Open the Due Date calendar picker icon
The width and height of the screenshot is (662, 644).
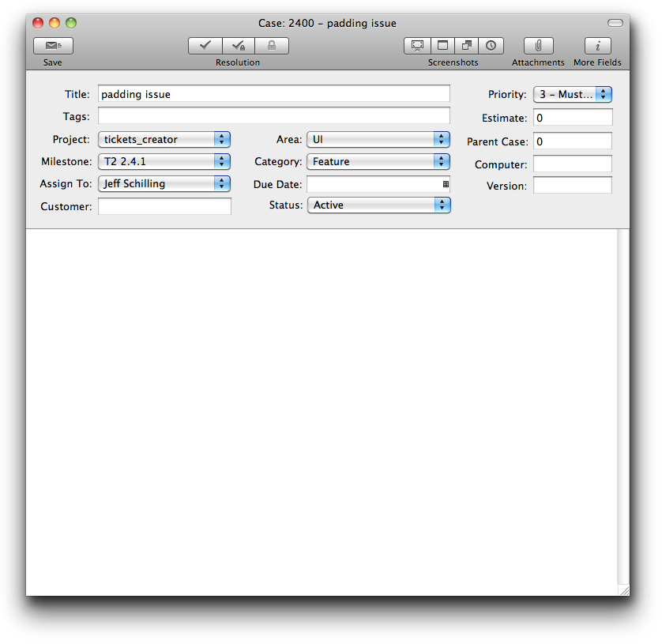coord(446,184)
